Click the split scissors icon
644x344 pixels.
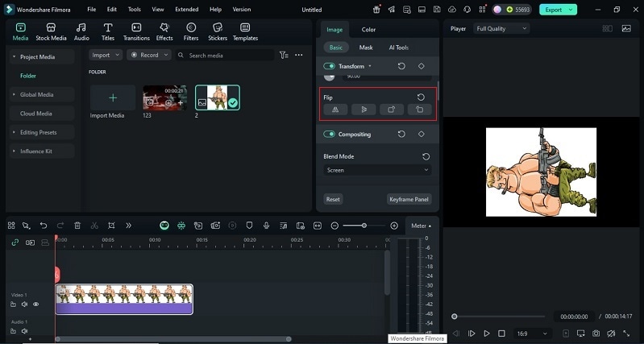tap(94, 226)
